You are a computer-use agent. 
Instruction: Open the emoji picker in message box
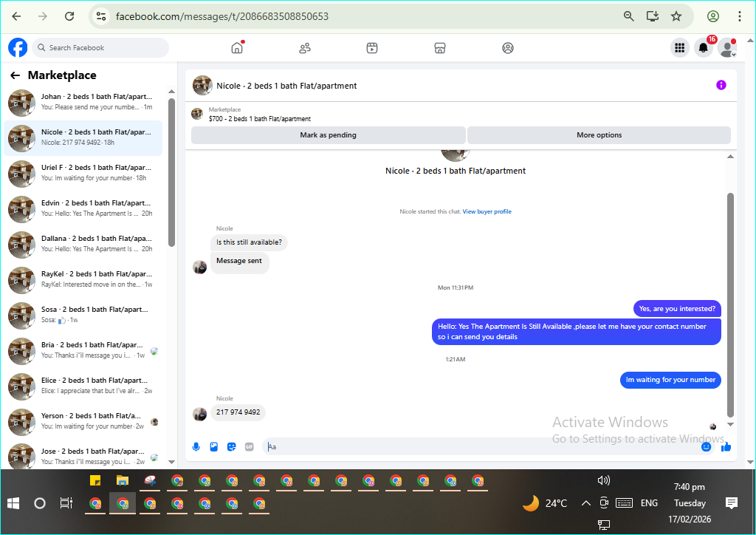coord(707,447)
